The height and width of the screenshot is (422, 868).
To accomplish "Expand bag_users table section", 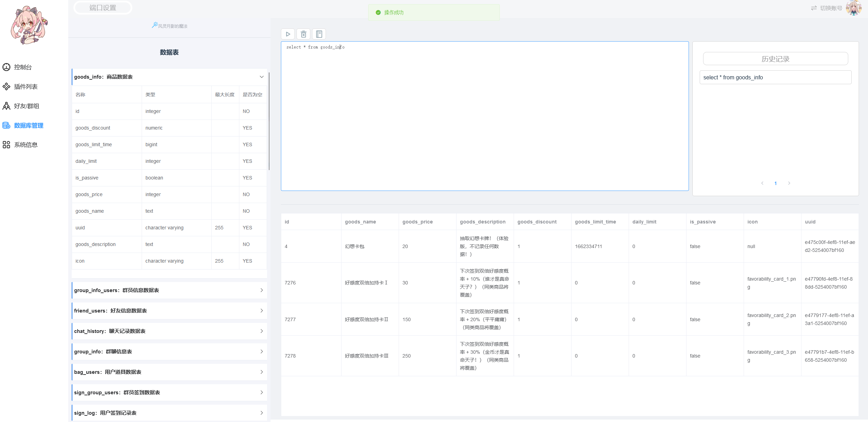I will point(262,372).
